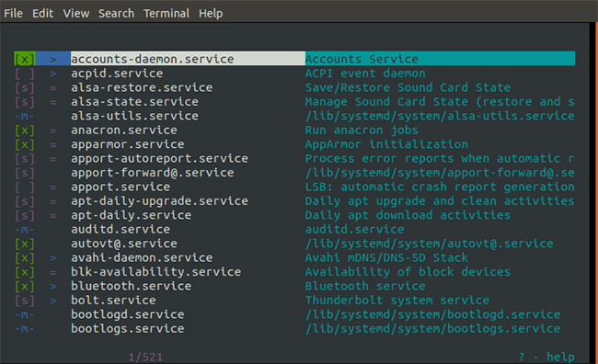Click the running arrow next to acpid.service
This screenshot has width=598, height=364.
(x=53, y=74)
